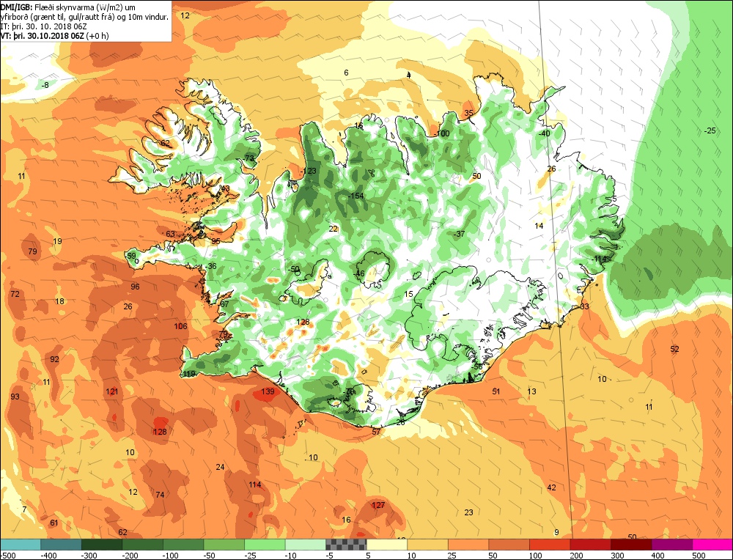The image size is (733, 560).
Task: Click the '-40' value in northeast Iceland
Action: pyautogui.click(x=544, y=133)
